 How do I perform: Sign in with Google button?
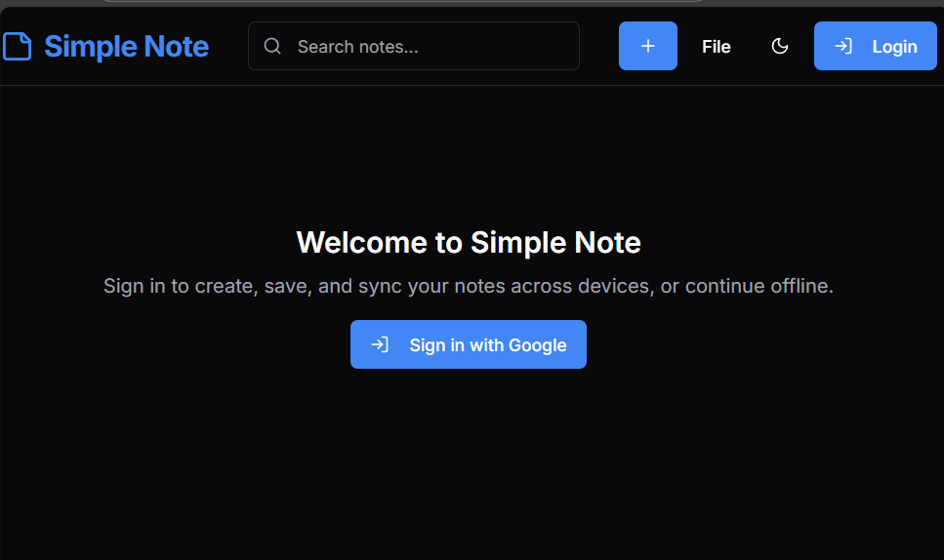[x=469, y=344]
